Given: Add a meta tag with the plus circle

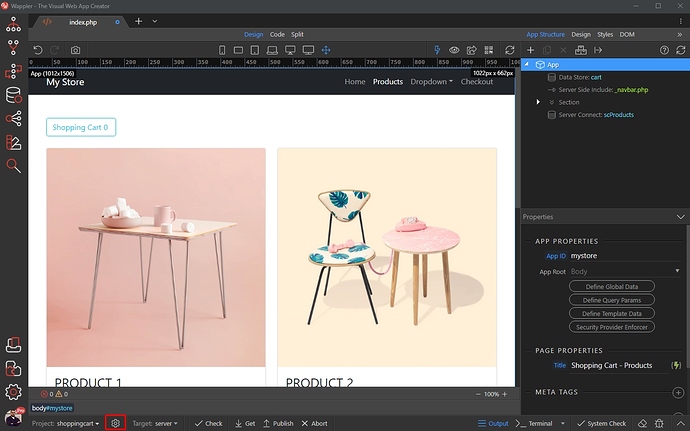Looking at the screenshot, I should (x=678, y=392).
